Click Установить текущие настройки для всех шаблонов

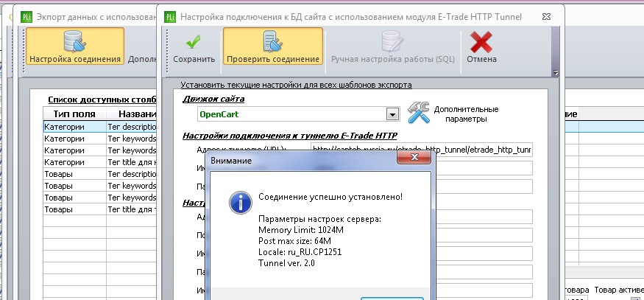(296, 86)
